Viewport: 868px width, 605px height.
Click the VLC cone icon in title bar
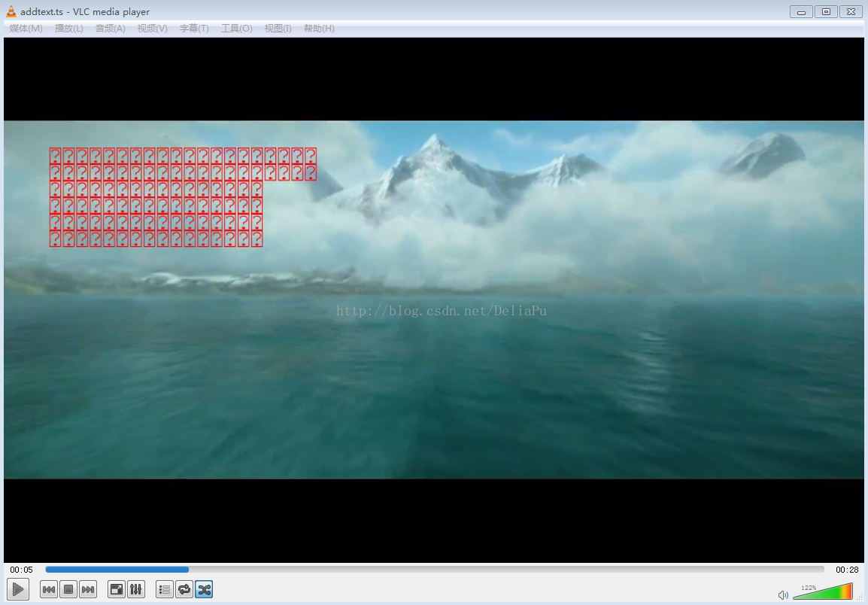point(11,11)
